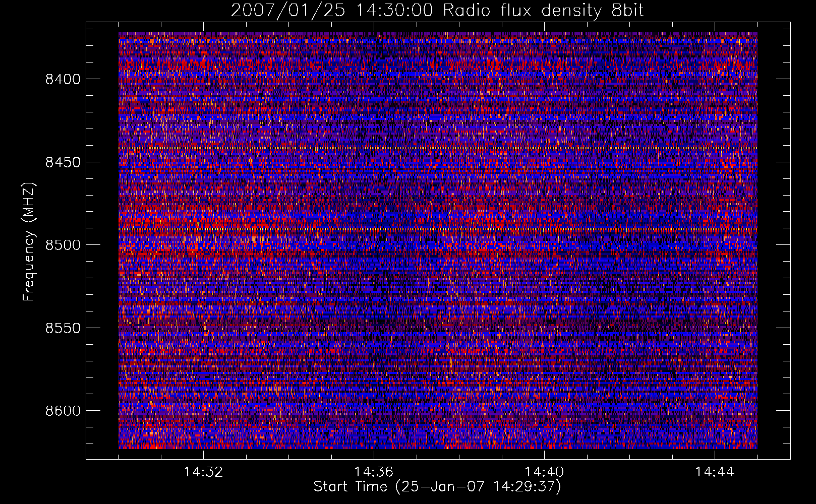The height and width of the screenshot is (504, 816).
Task: Click the 14:32 time axis label
Action: pos(203,472)
